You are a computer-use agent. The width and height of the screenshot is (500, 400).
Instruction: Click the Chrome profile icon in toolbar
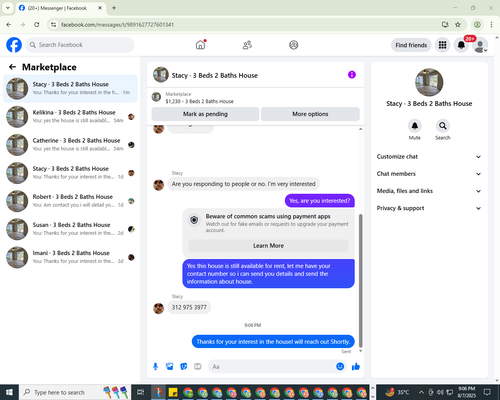(477, 25)
